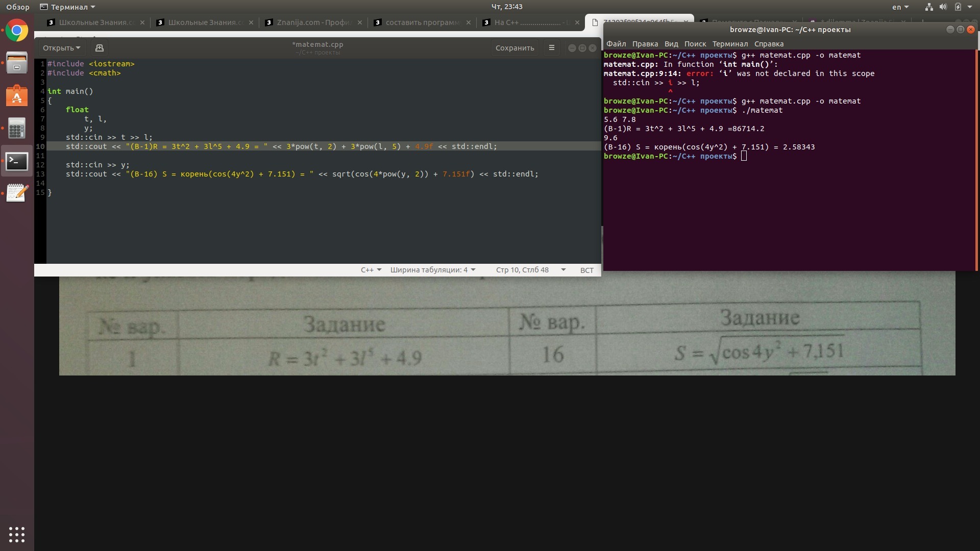Image resolution: width=980 pixels, height=551 pixels.
Task: Expand the Открыть dropdown
Action: pyautogui.click(x=61, y=48)
